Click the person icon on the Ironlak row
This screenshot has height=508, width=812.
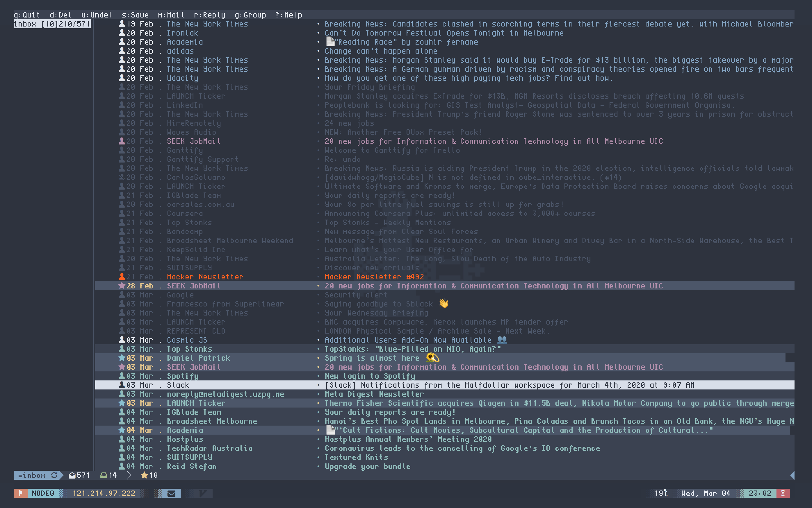pos(122,33)
